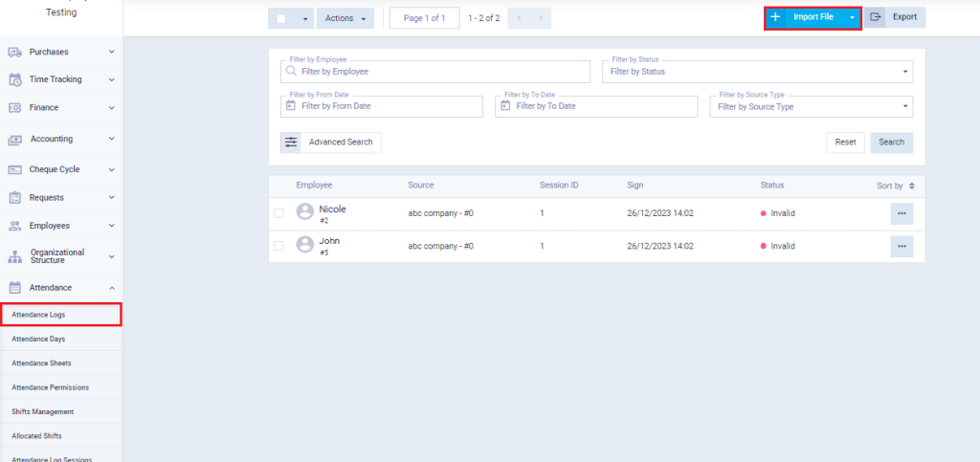Open the Filter by Status dropdown
The image size is (980, 462).
click(x=758, y=72)
